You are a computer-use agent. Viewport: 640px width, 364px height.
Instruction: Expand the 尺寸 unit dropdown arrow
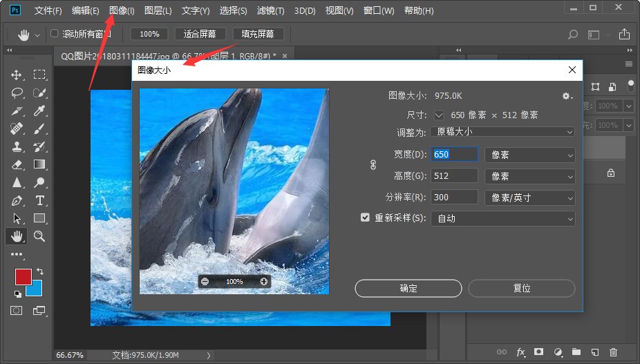439,115
